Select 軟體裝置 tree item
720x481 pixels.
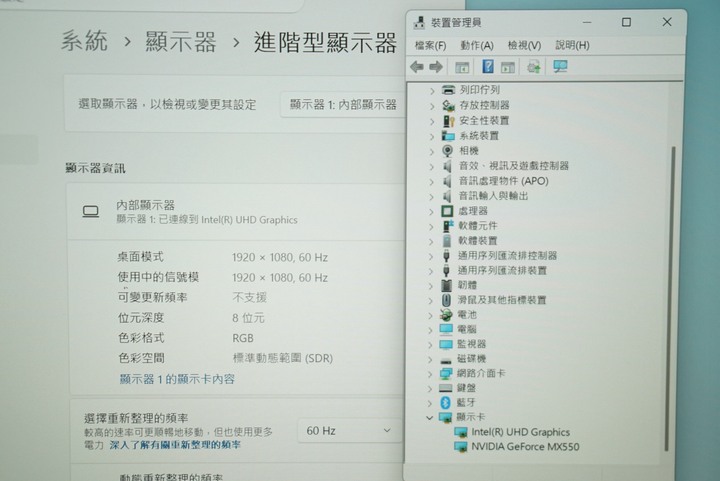478,240
